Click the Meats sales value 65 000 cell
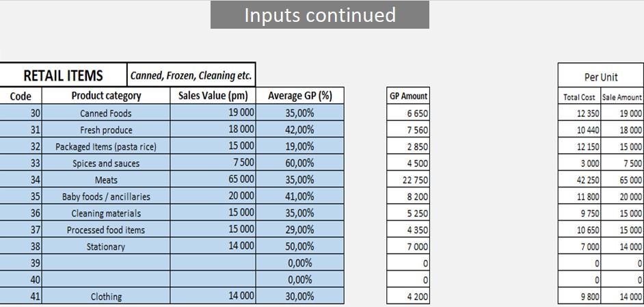644x307 pixels. [x=213, y=180]
